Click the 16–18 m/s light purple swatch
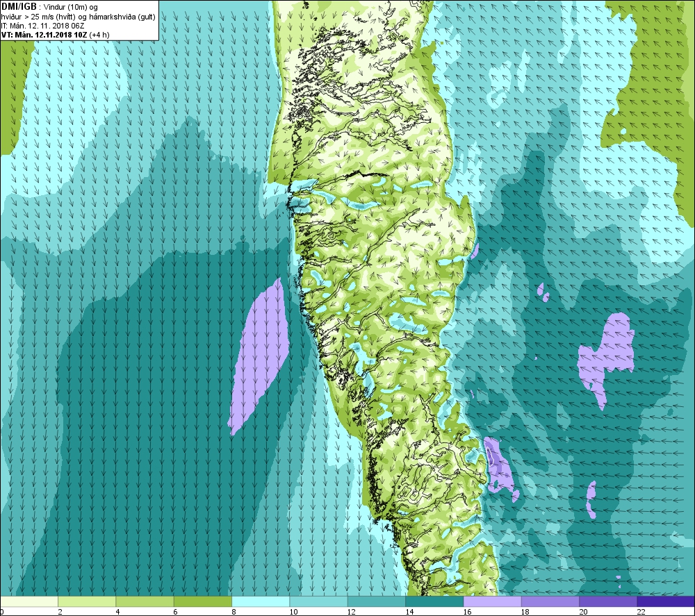Image resolution: width=695 pixels, height=616 pixels. pyautogui.click(x=493, y=601)
